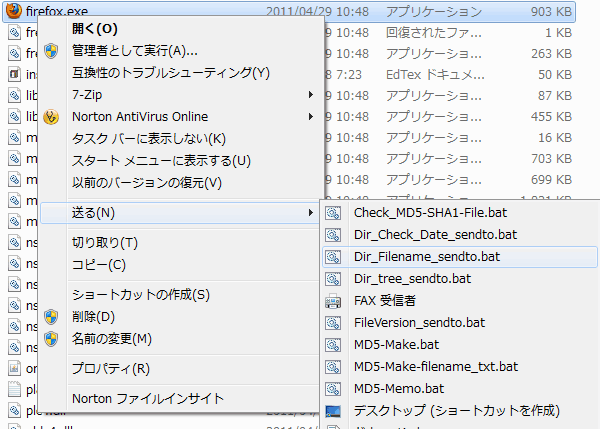The width and height of the screenshot is (600, 429).
Task: Send to Dir_Check_Date_sendto.bat
Action: [435, 235]
